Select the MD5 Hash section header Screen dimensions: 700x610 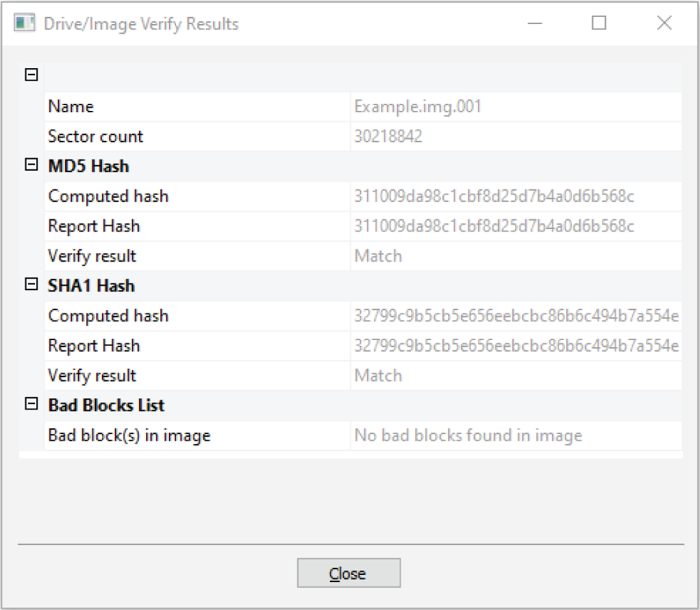pyautogui.click(x=88, y=166)
